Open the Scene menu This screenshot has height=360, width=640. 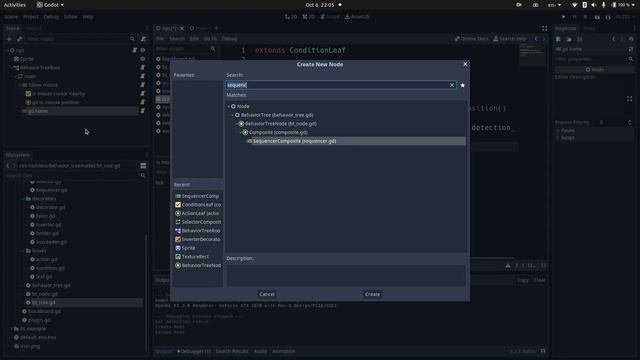pyautogui.click(x=11, y=17)
